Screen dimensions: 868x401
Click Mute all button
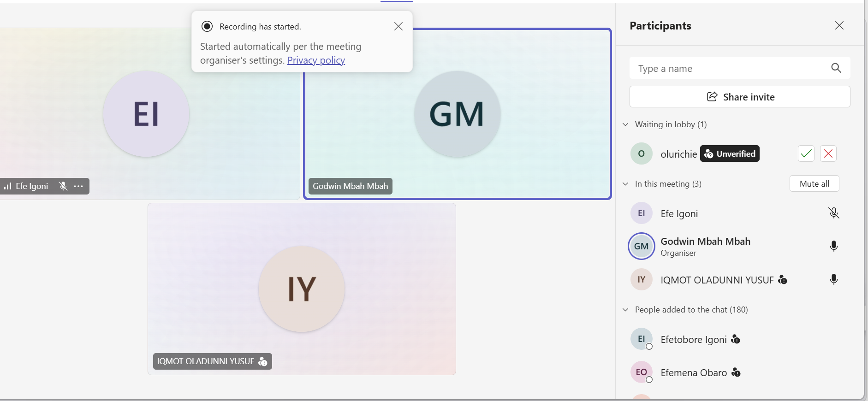[814, 183]
